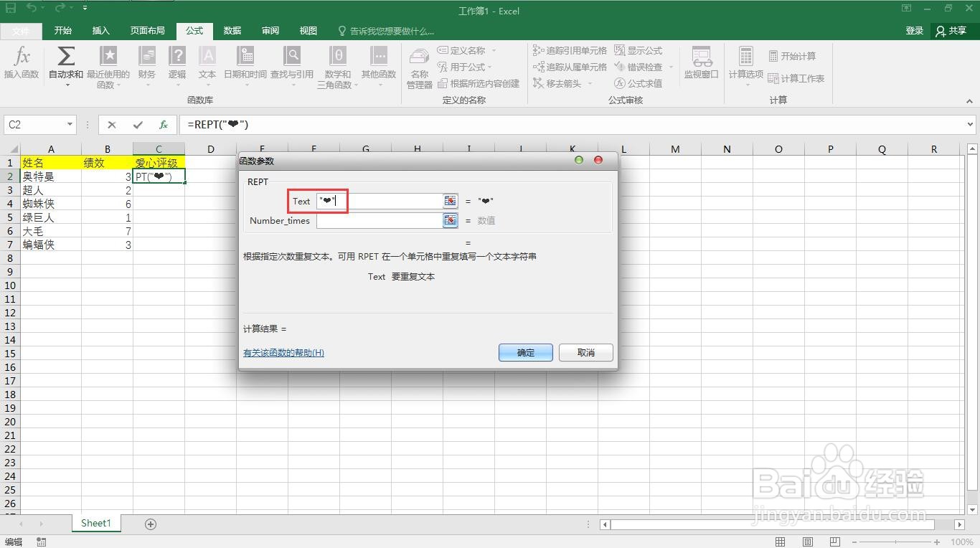The height and width of the screenshot is (548, 980).
Task: Click Show Formulas (显示公式)
Action: click(x=639, y=50)
